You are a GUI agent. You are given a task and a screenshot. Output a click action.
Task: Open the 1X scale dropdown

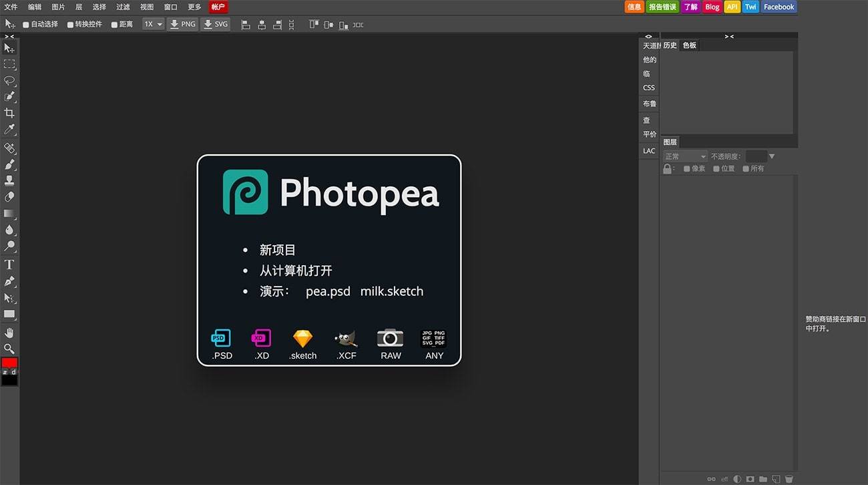pyautogui.click(x=153, y=24)
